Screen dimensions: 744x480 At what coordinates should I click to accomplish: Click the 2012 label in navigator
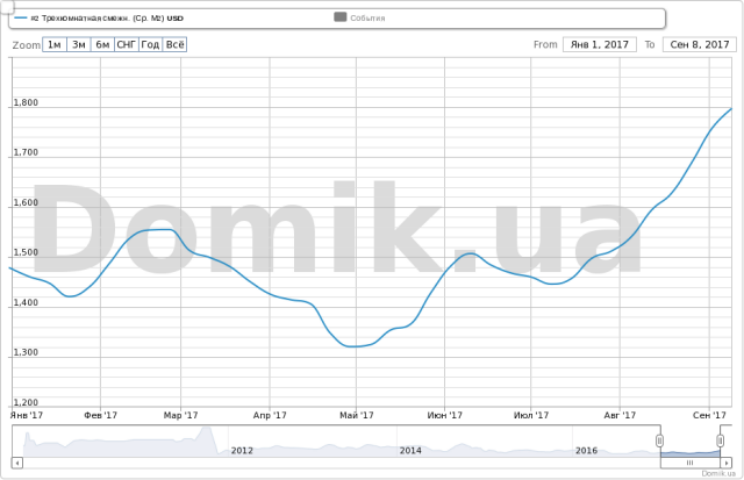[x=242, y=451]
